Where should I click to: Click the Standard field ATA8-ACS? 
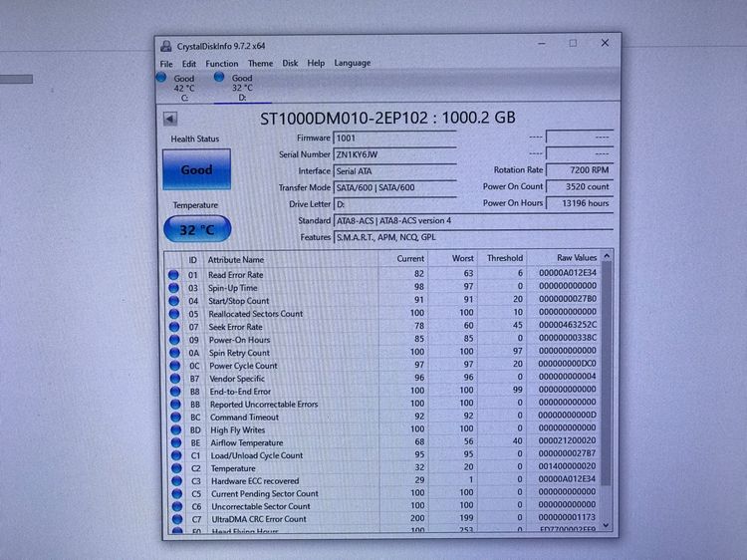(x=473, y=220)
